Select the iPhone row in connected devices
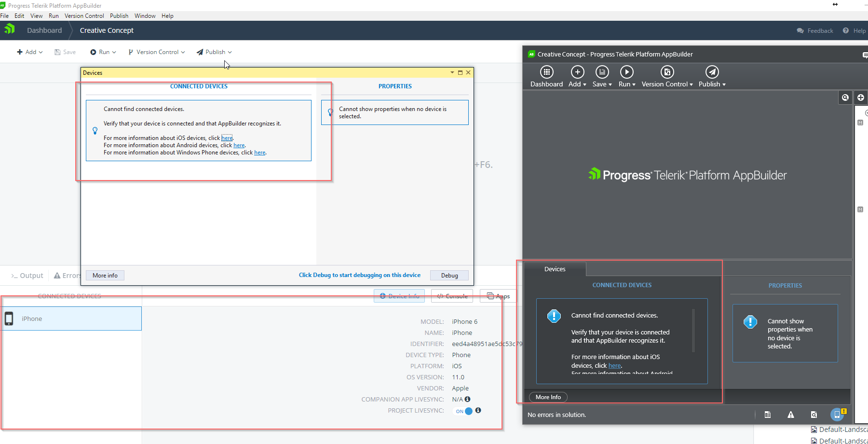Screen dimensions: 868x444 tap(71, 319)
